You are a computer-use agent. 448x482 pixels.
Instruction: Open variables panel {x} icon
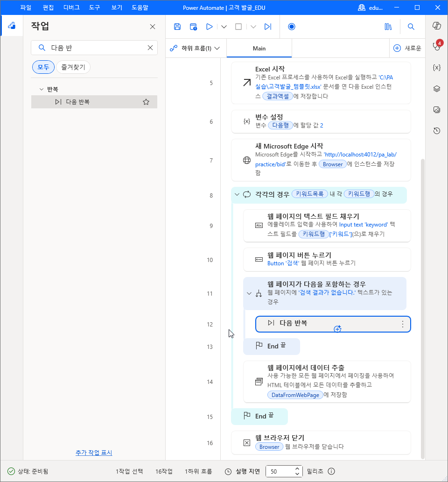click(x=437, y=67)
